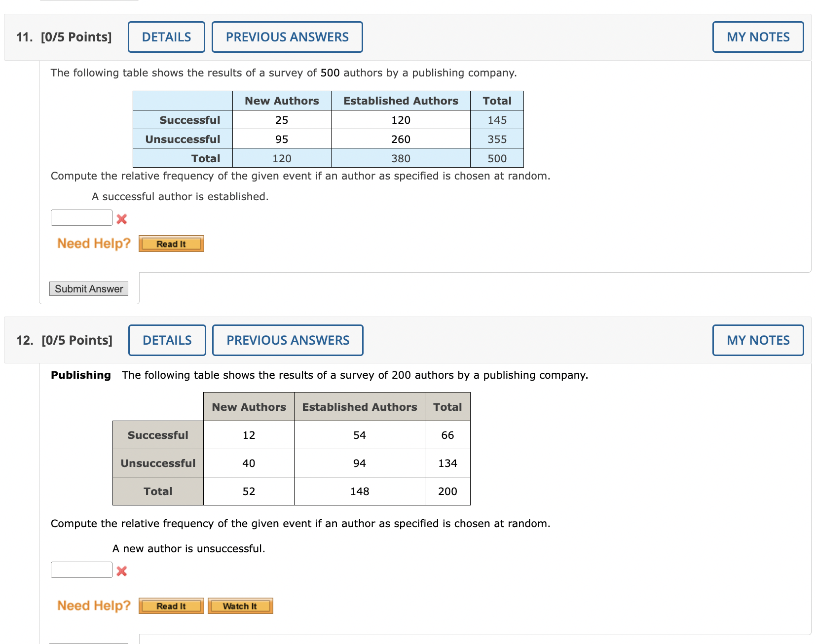Viewport: 816px width, 644px height.
Task: Click 'Need Help?' label in question 11
Action: coord(94,243)
